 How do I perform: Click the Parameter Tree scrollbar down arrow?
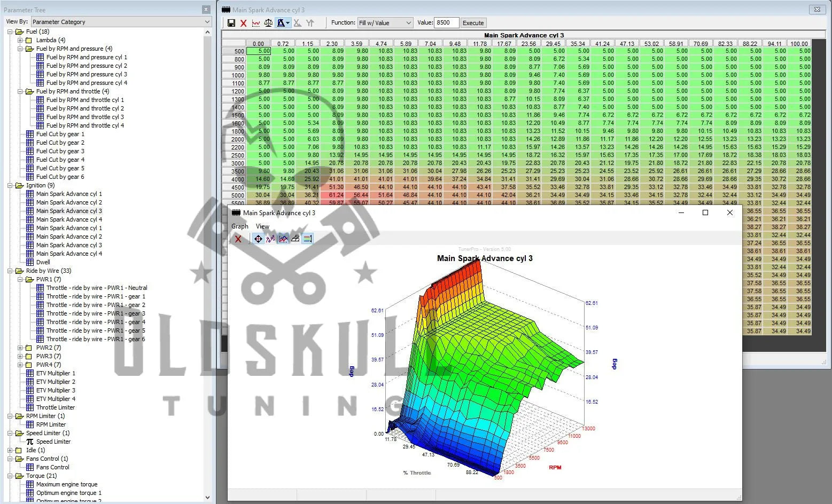pos(208,498)
